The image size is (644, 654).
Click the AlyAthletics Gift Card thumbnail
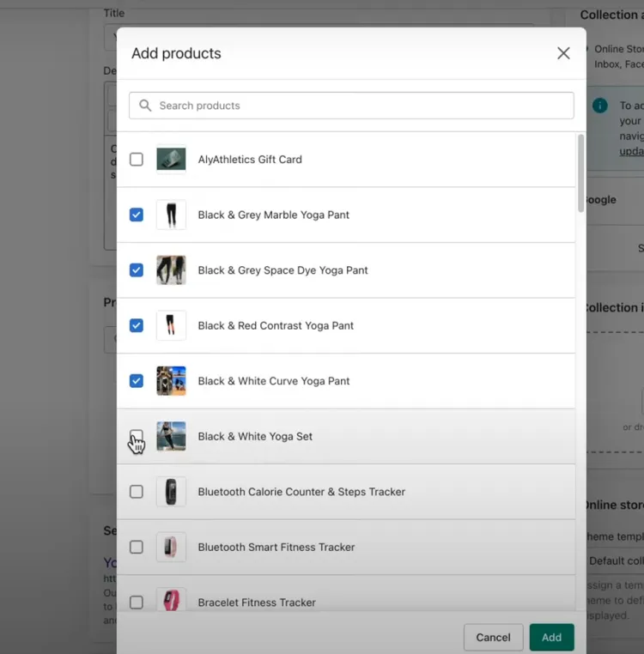tap(171, 160)
